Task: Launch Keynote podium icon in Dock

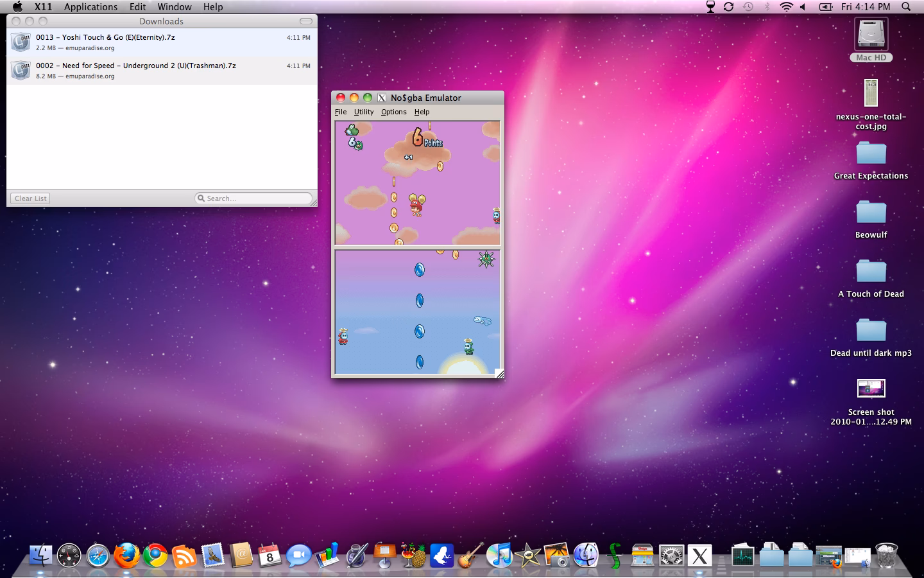Action: click(x=385, y=556)
